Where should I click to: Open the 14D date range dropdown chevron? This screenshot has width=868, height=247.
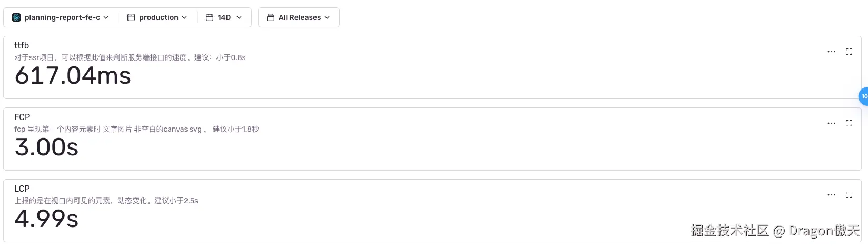(239, 17)
